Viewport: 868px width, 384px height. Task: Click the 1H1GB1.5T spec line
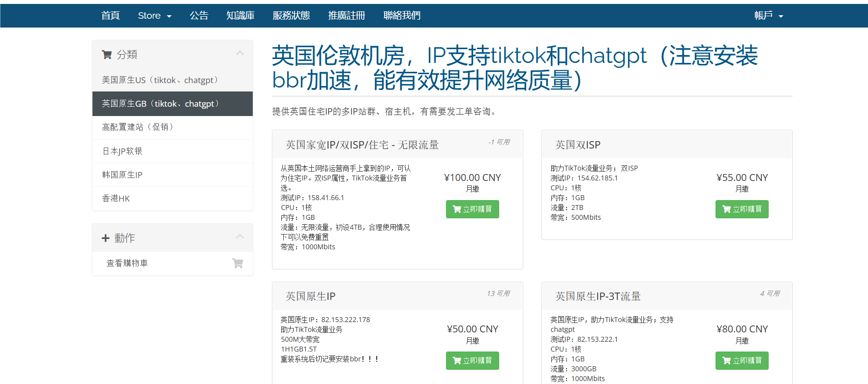299,349
